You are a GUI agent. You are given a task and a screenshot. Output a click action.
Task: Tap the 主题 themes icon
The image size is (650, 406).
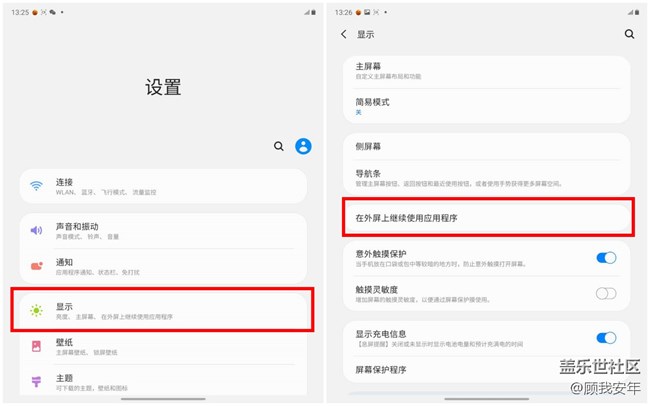[x=37, y=382]
